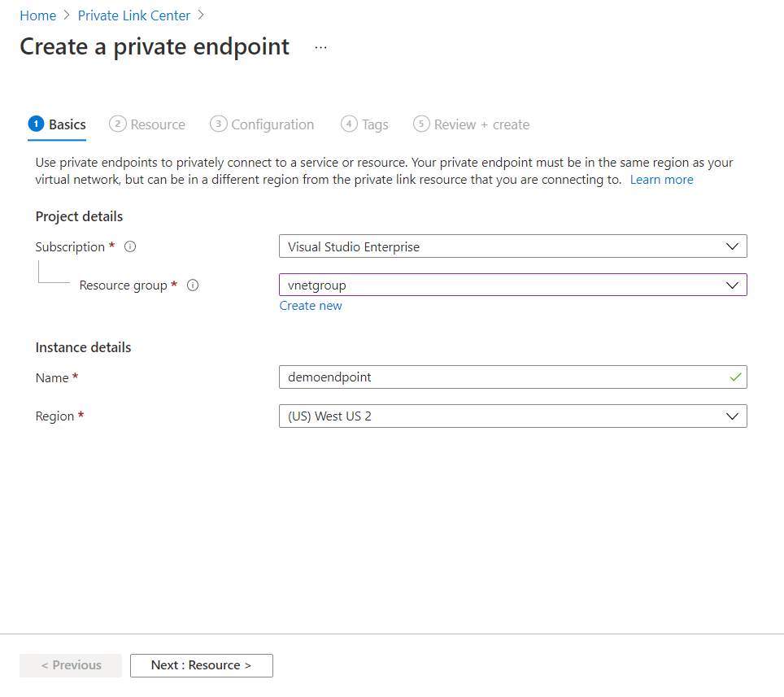Screen dimensions: 784x697
Task: Click the step 5 circle icon
Action: coord(421,124)
